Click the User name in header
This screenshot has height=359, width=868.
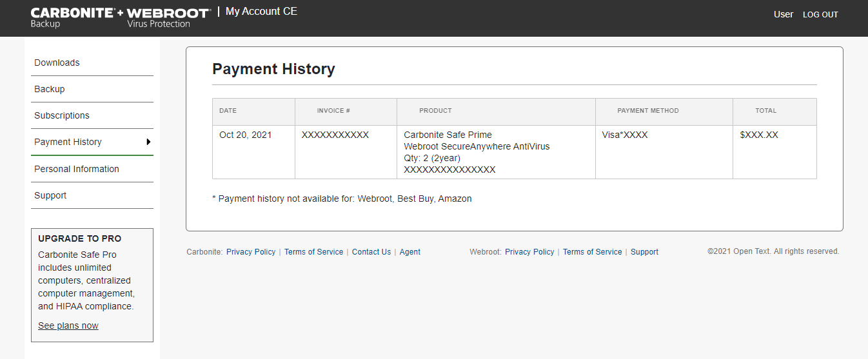784,14
